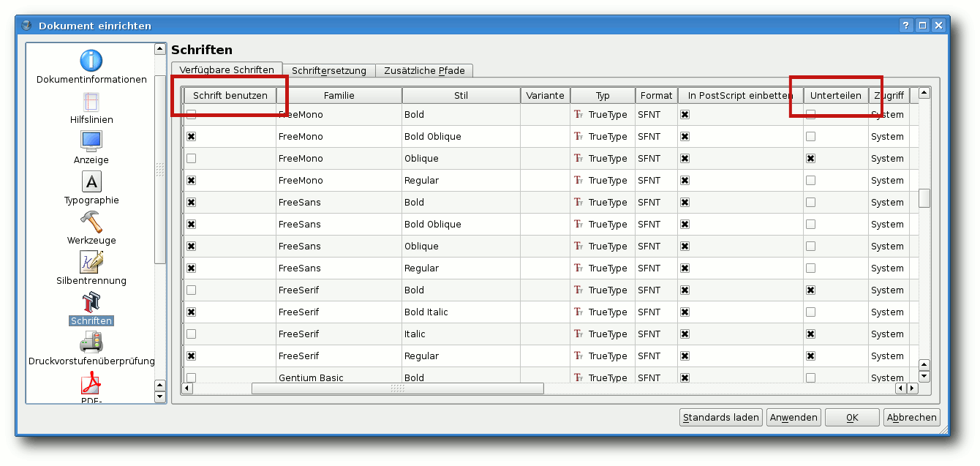Select the PDF export settings icon
Screen dimensions: 980x466
click(x=91, y=383)
